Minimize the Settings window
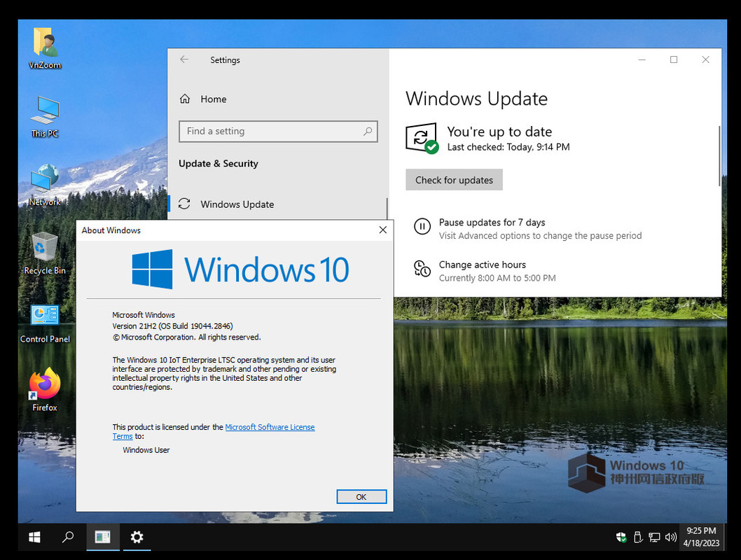This screenshot has height=560, width=741. click(642, 59)
